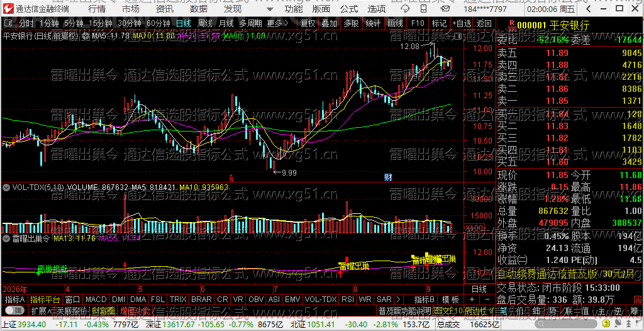Select MACD indicator tab

click(x=96, y=300)
